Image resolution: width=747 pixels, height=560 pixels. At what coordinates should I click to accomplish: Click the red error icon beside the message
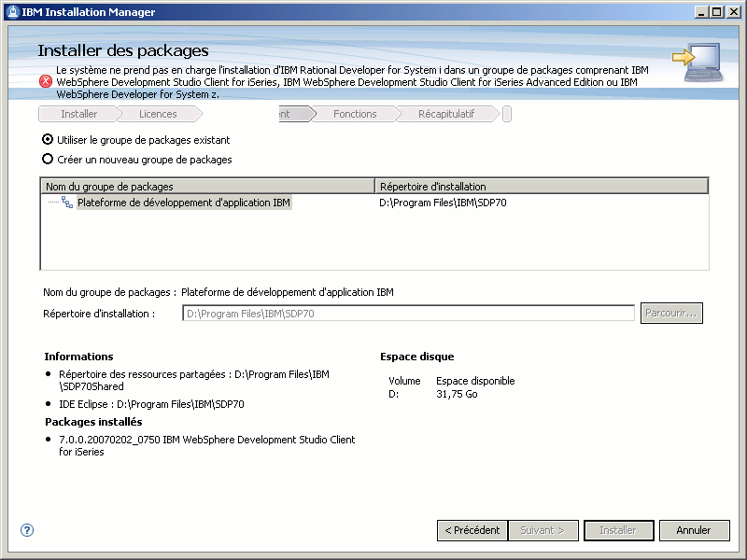[x=46, y=81]
